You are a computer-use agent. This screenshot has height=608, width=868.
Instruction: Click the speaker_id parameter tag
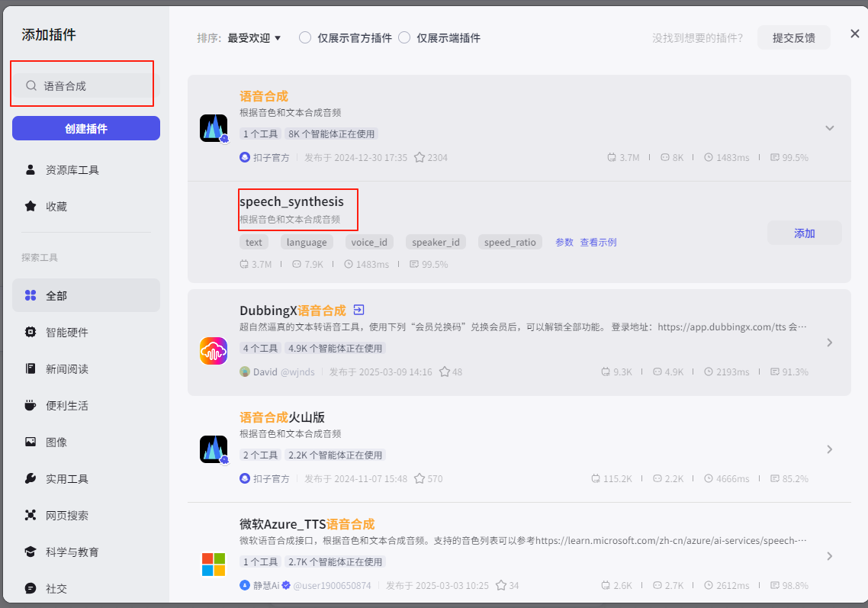click(436, 242)
